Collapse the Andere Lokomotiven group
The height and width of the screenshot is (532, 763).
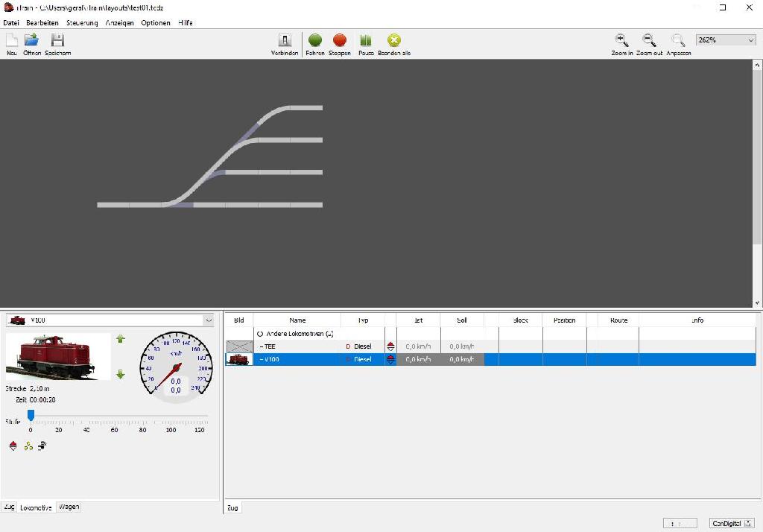point(260,334)
